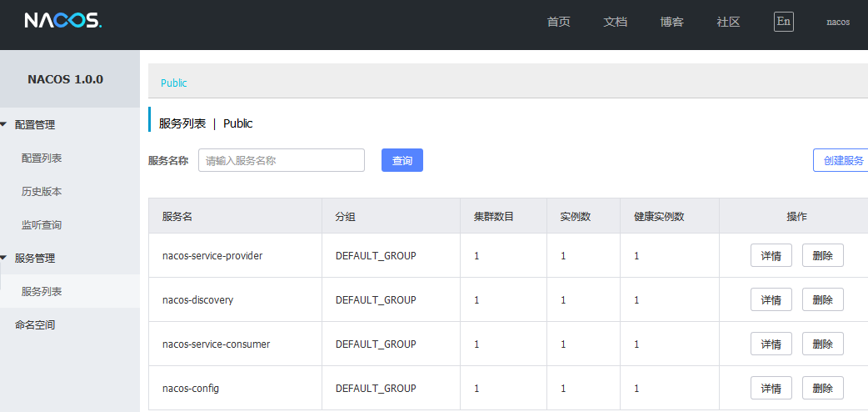This screenshot has height=412, width=868.
Task: View 详情 for nacos-discovery
Action: (x=771, y=299)
